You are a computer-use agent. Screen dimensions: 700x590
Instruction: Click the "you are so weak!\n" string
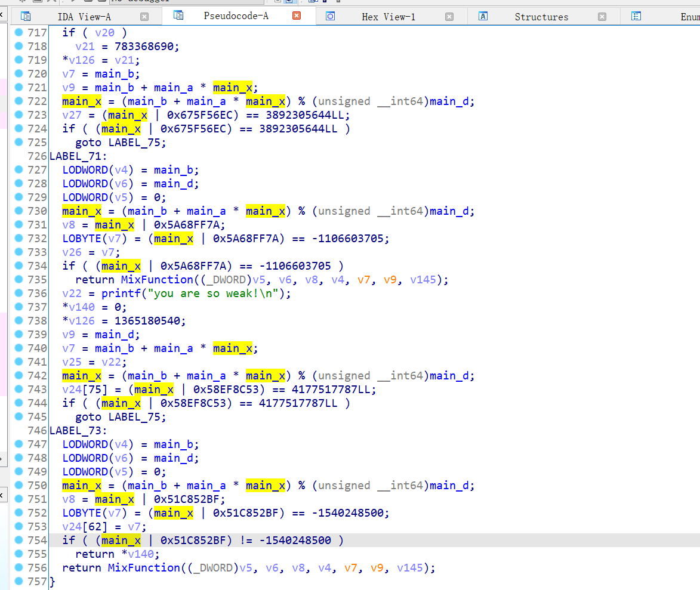(x=216, y=294)
